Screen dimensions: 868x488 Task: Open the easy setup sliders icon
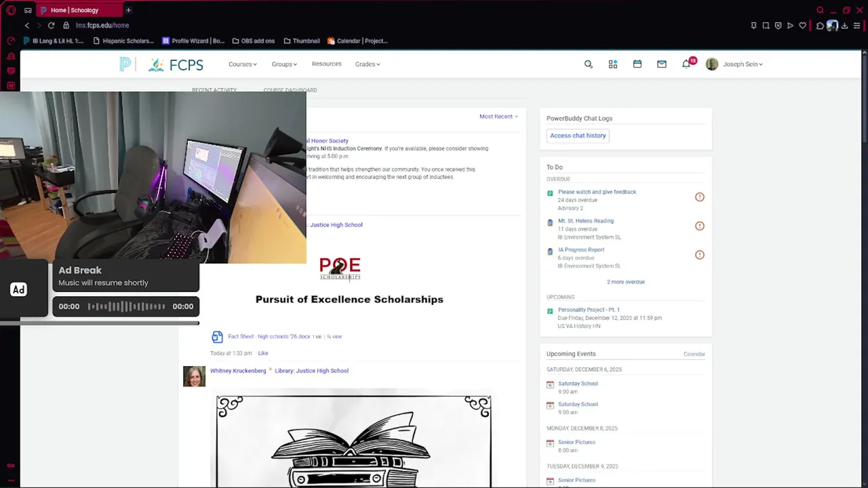click(x=857, y=26)
